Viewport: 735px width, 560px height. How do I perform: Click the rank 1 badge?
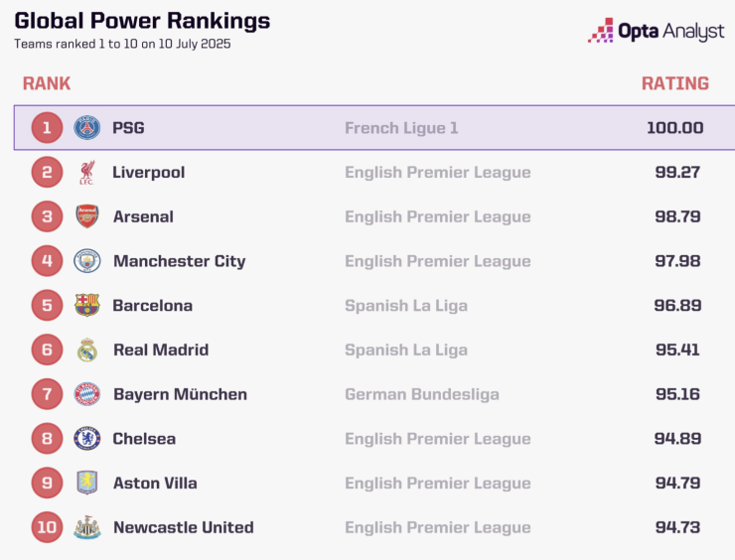tap(47, 127)
